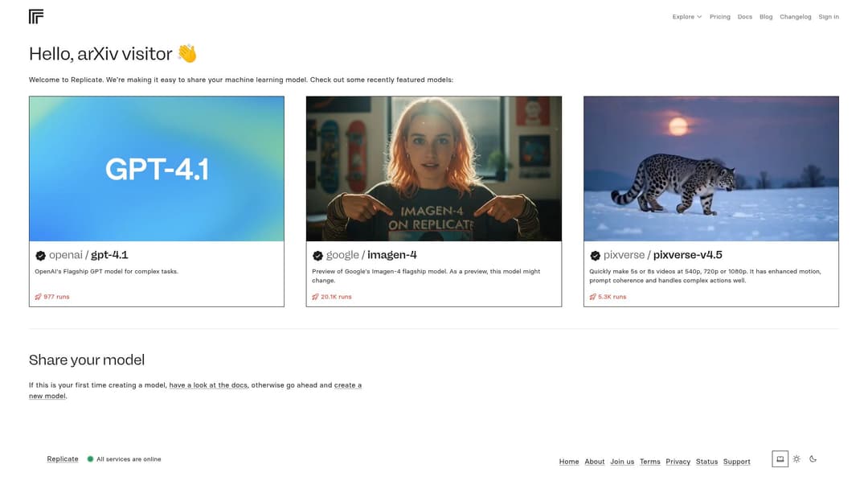The image size is (868, 489).
Task: Open the footer Join us link
Action: [622, 462]
